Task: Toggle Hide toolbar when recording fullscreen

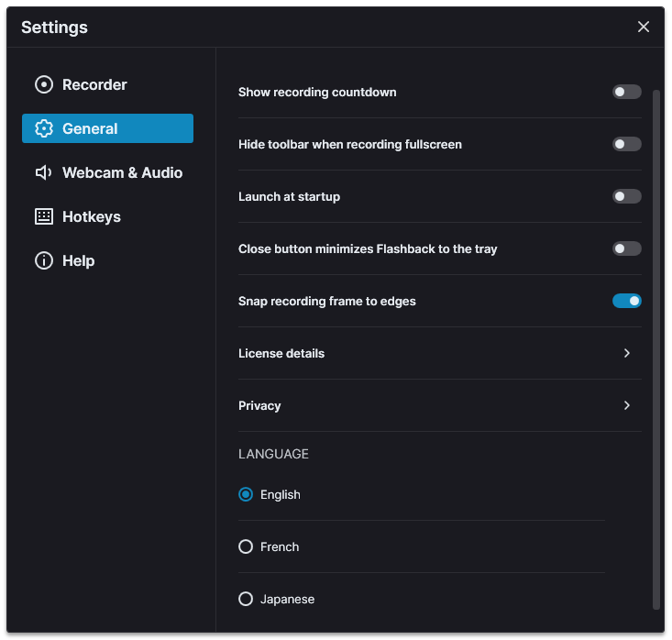Action: pos(626,144)
